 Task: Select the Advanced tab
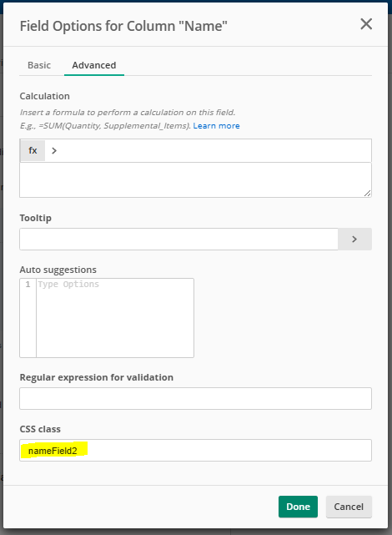point(94,65)
